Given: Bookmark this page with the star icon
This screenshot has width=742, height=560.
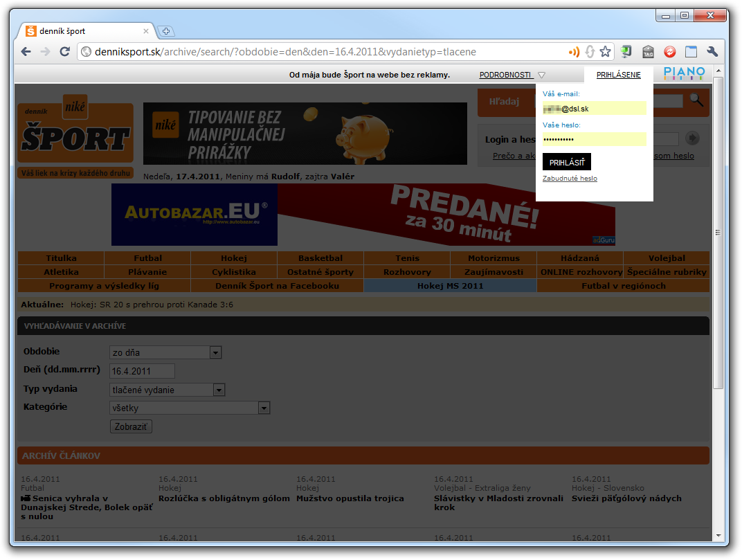Looking at the screenshot, I should [605, 52].
